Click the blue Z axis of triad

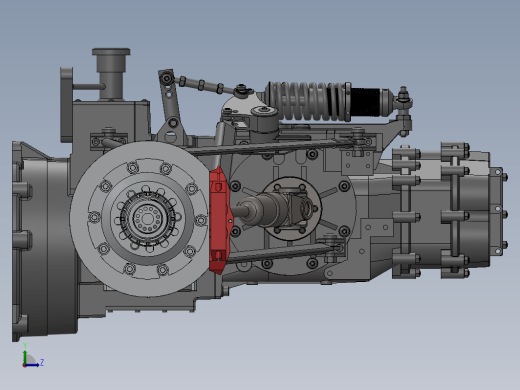pos(32,365)
